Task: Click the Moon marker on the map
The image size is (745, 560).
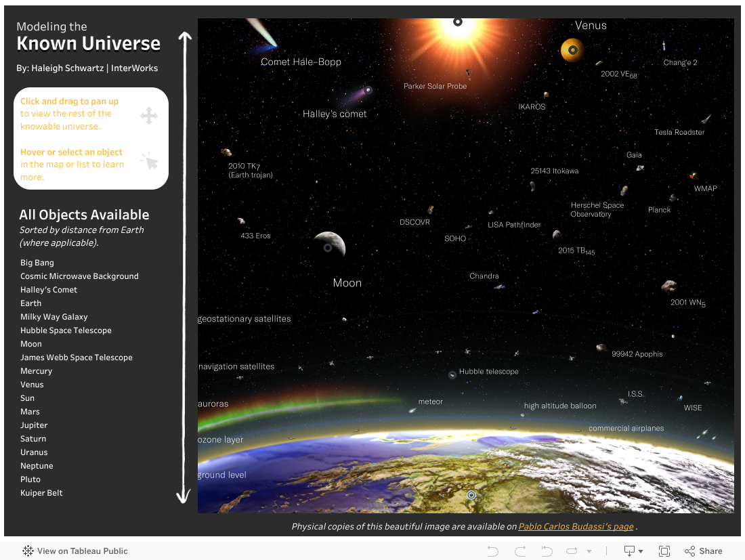Action: (x=328, y=248)
